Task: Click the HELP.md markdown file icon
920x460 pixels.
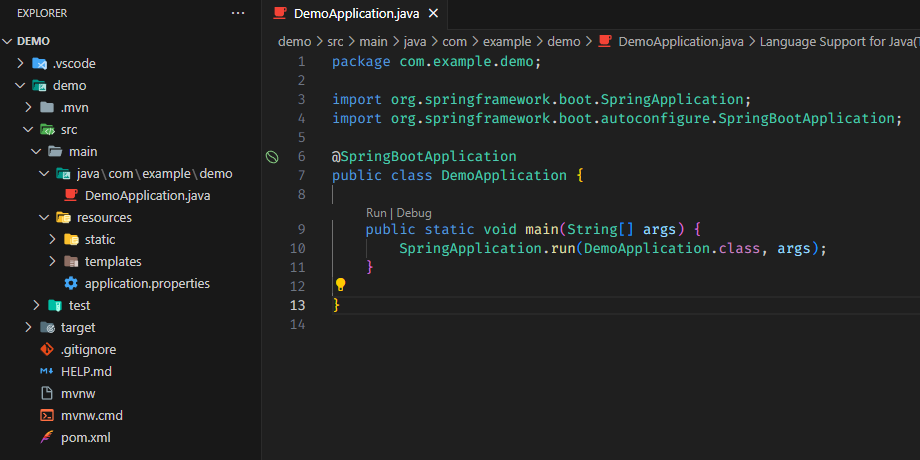Action: coord(46,371)
